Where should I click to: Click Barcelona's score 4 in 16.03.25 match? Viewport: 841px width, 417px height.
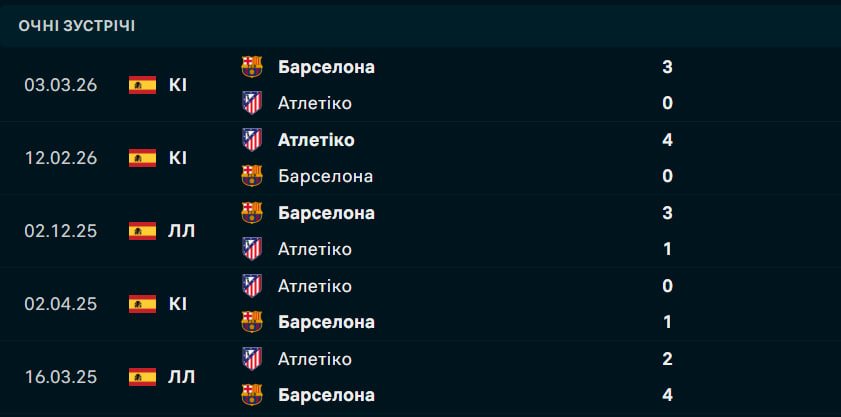pyautogui.click(x=667, y=395)
